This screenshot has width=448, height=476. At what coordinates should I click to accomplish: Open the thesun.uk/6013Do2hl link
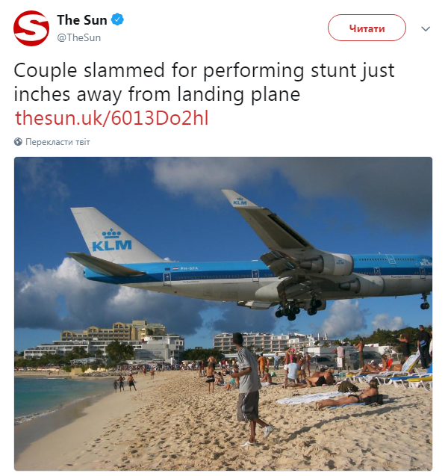(x=112, y=118)
